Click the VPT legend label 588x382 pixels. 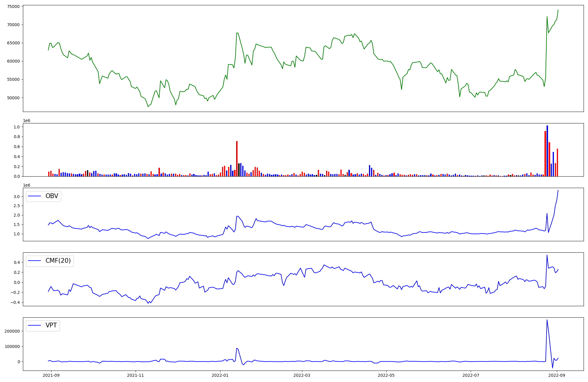tap(51, 325)
